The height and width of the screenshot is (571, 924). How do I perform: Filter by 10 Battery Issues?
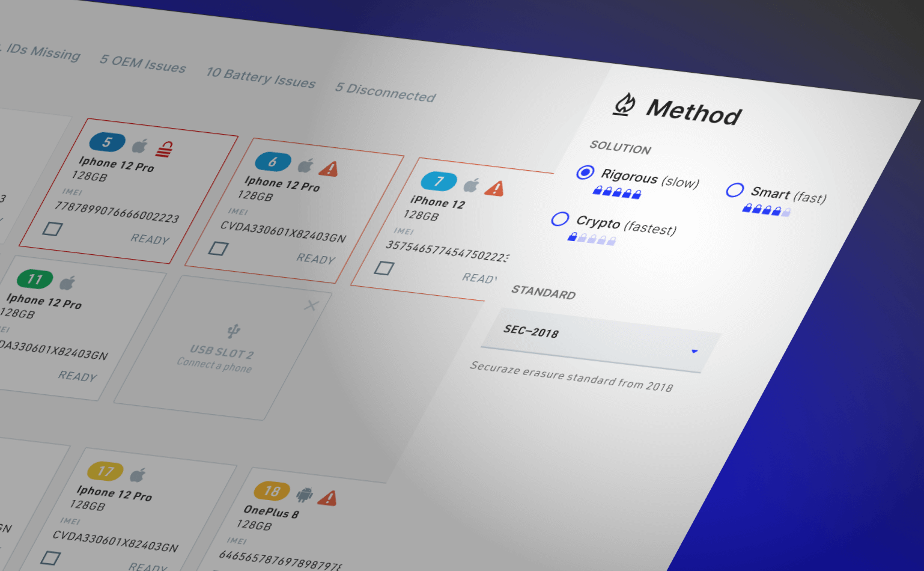pyautogui.click(x=261, y=78)
